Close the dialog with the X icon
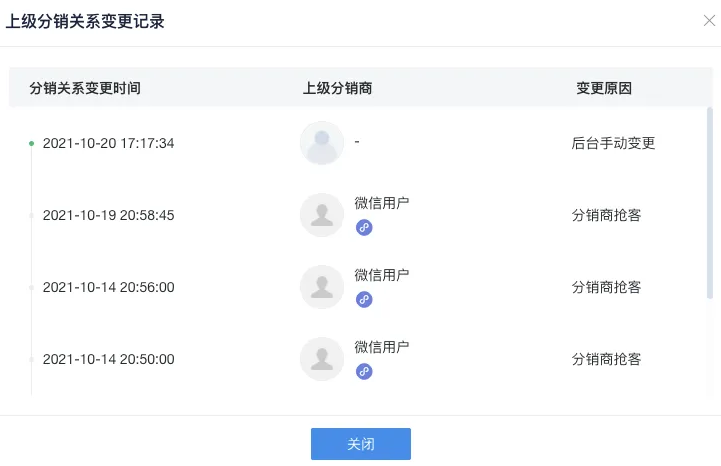The height and width of the screenshot is (466, 721). click(x=709, y=21)
